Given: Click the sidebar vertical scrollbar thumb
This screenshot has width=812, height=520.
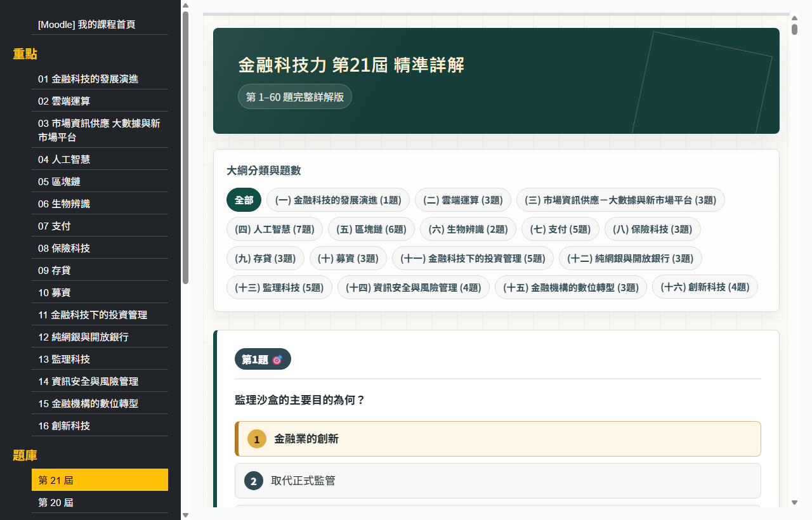Looking at the screenshot, I should 185,147.
